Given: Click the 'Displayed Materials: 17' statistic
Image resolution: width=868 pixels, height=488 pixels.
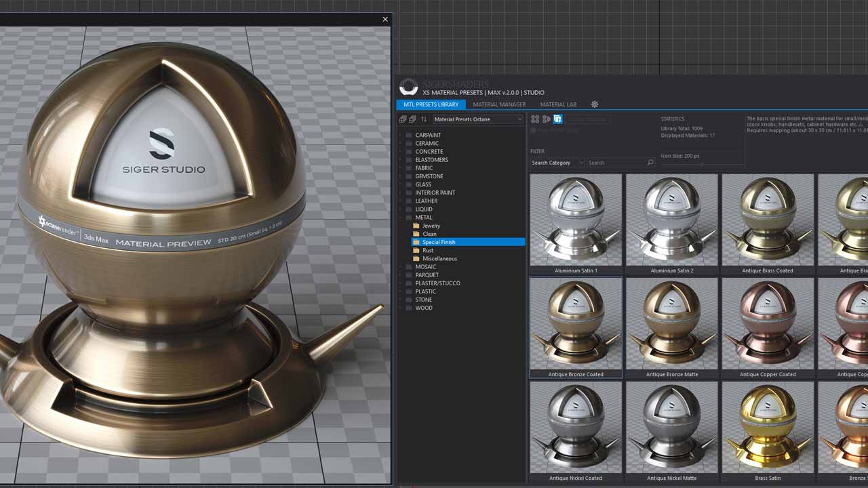Looking at the screenshot, I should [688, 136].
